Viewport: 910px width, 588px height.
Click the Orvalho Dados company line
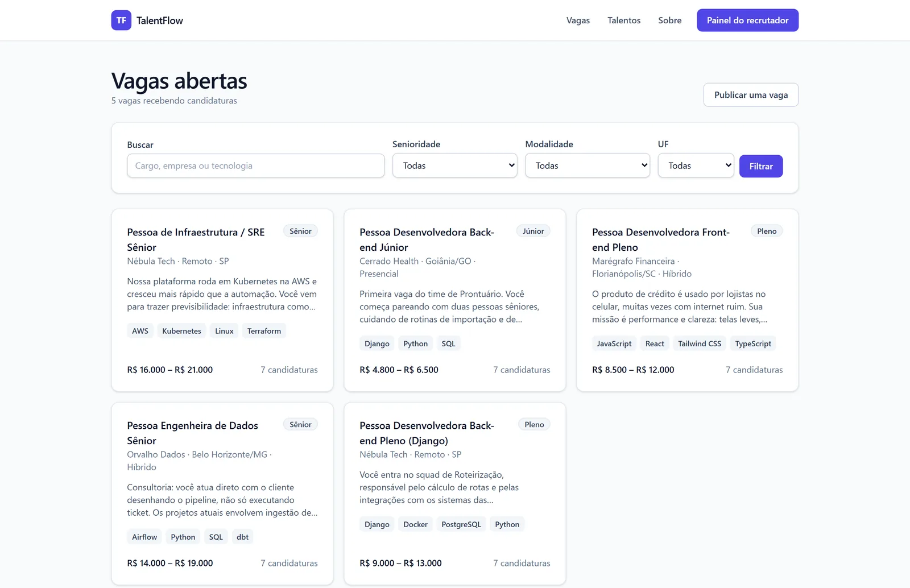click(200, 461)
